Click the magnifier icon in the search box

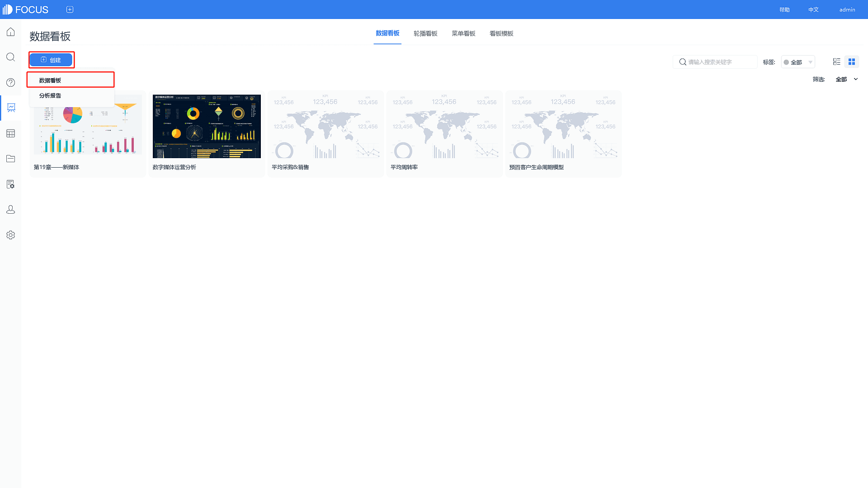click(x=683, y=62)
